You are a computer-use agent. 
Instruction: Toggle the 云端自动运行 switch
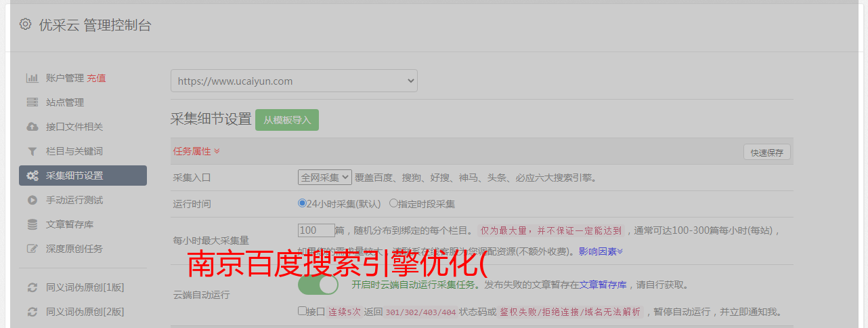pyautogui.click(x=318, y=285)
